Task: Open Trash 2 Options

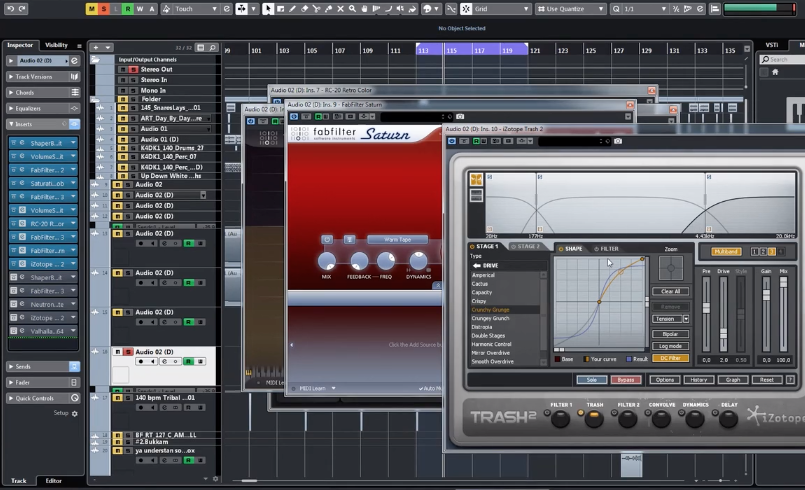Action: click(x=664, y=380)
